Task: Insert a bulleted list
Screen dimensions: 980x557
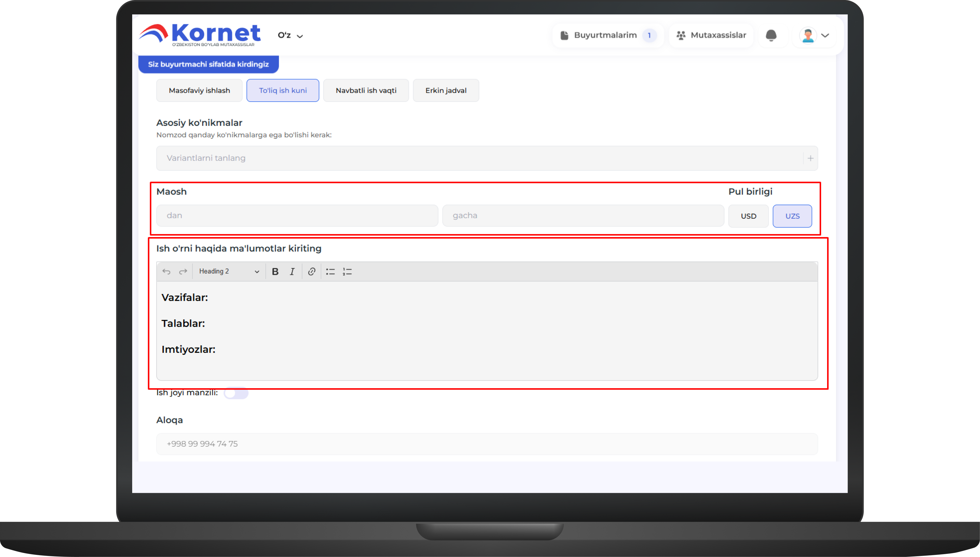Action: 330,271
